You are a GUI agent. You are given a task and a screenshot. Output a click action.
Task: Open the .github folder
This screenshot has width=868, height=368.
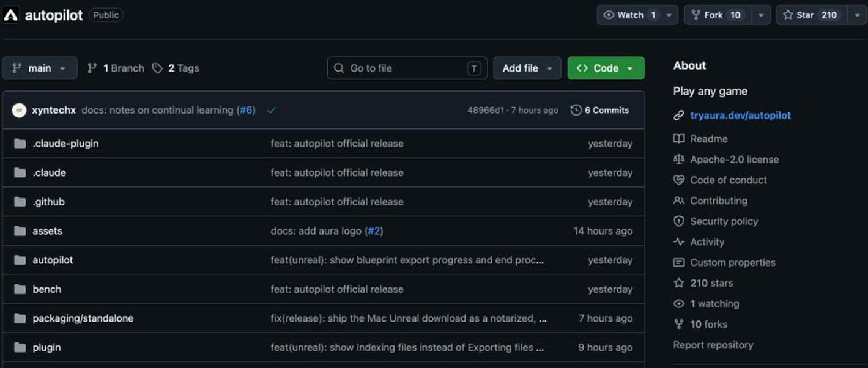pyautogui.click(x=48, y=202)
